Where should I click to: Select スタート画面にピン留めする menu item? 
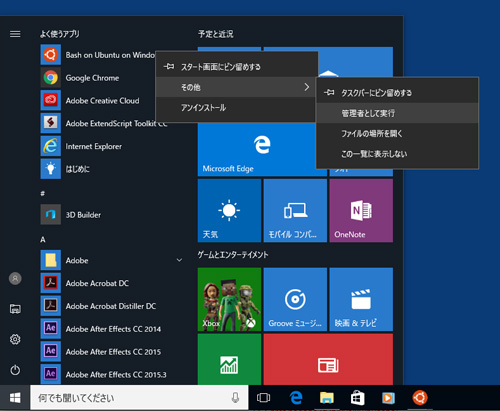point(237,67)
